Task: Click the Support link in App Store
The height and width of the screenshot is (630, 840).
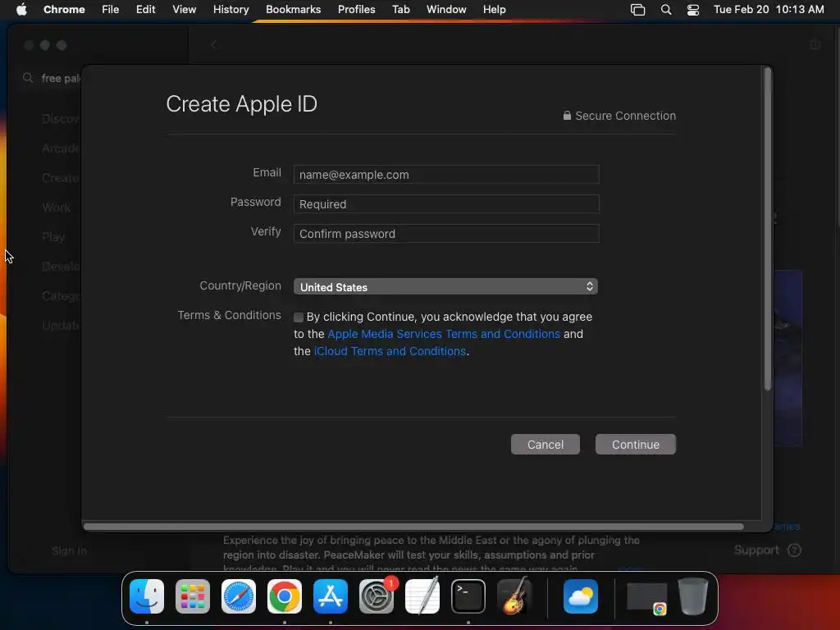Action: coord(756,550)
